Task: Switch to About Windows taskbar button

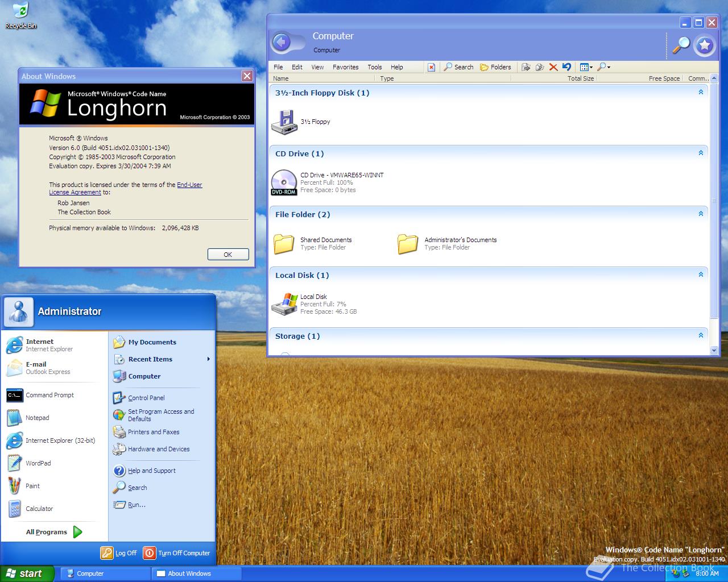Action: pyautogui.click(x=196, y=573)
